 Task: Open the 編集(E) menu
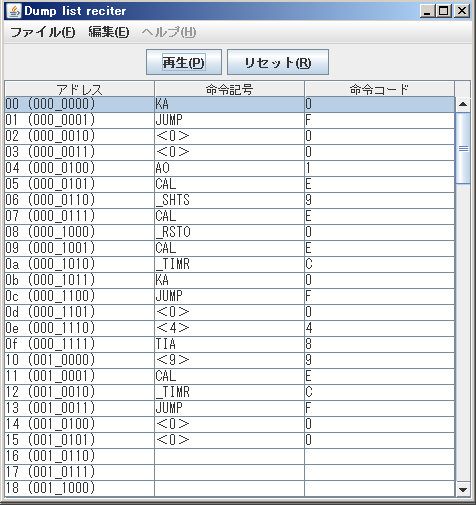[x=109, y=32]
